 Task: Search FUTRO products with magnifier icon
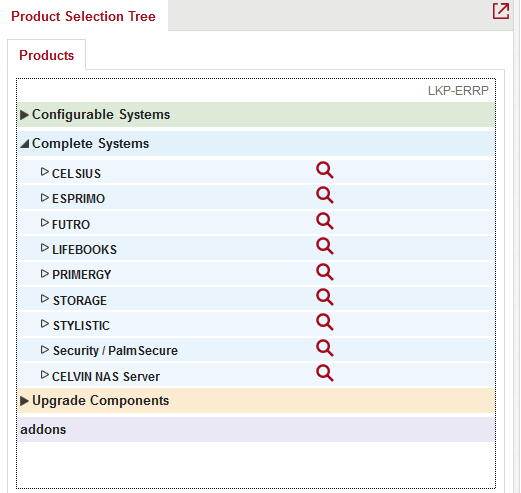325,221
